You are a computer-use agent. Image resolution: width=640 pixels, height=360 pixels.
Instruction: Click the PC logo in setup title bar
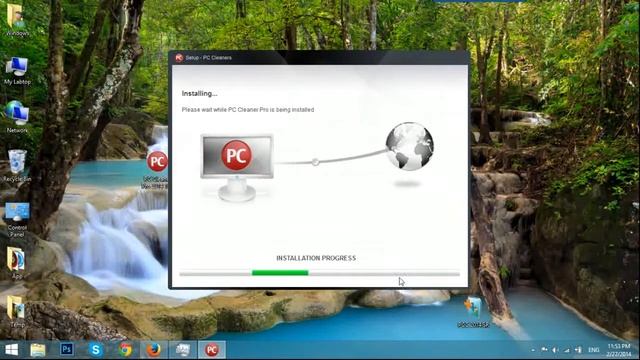tap(179, 58)
